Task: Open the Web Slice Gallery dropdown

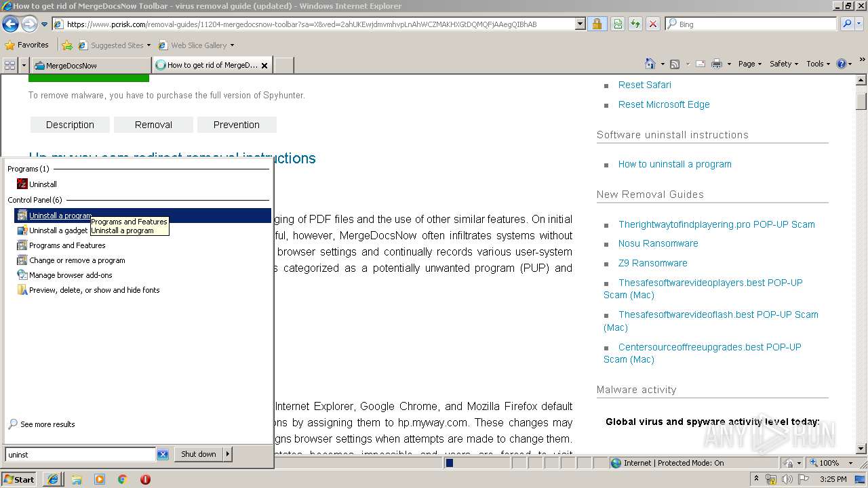Action: [x=196, y=45]
